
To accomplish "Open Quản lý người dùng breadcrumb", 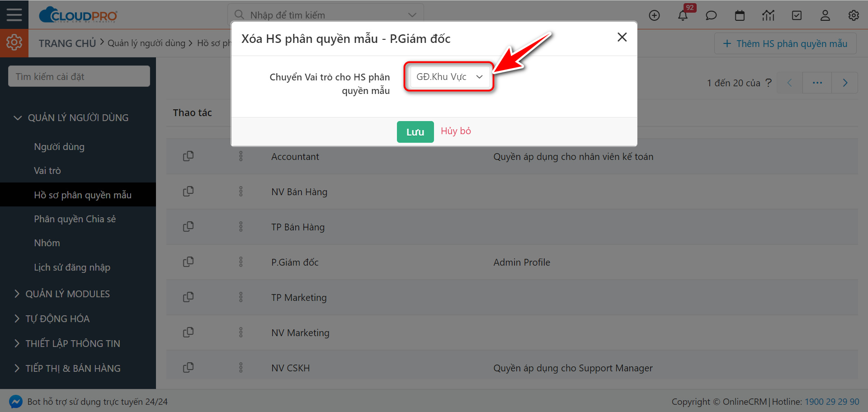I will 146,43.
